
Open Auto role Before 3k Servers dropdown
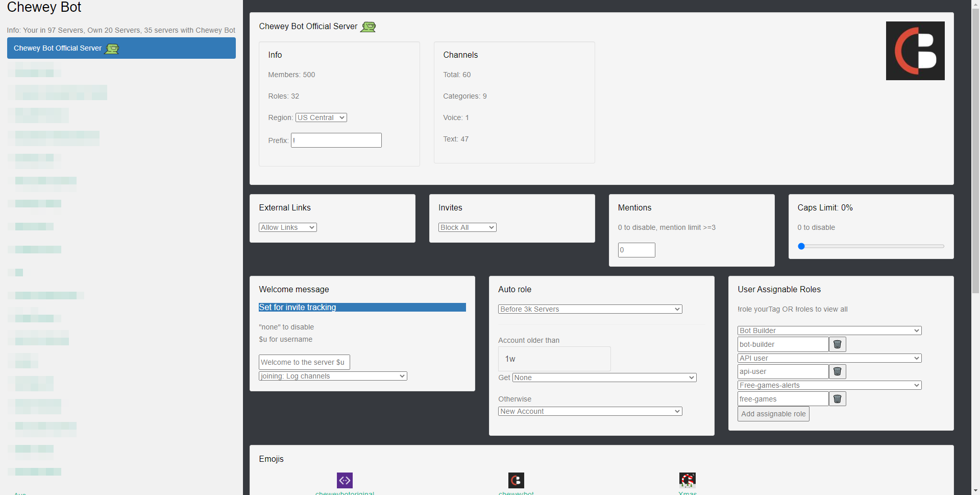click(590, 309)
